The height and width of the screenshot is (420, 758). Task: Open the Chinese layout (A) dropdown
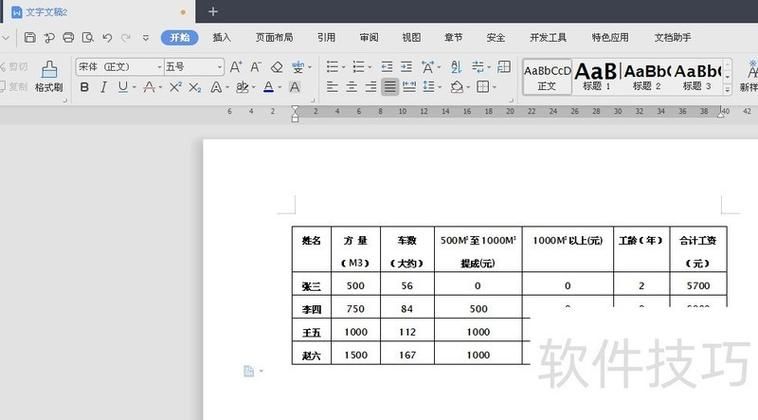(438, 67)
